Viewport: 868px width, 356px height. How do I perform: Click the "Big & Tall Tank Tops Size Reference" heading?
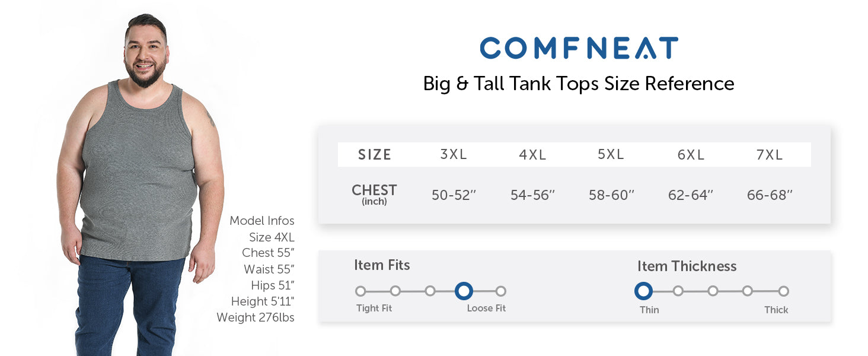579,84
